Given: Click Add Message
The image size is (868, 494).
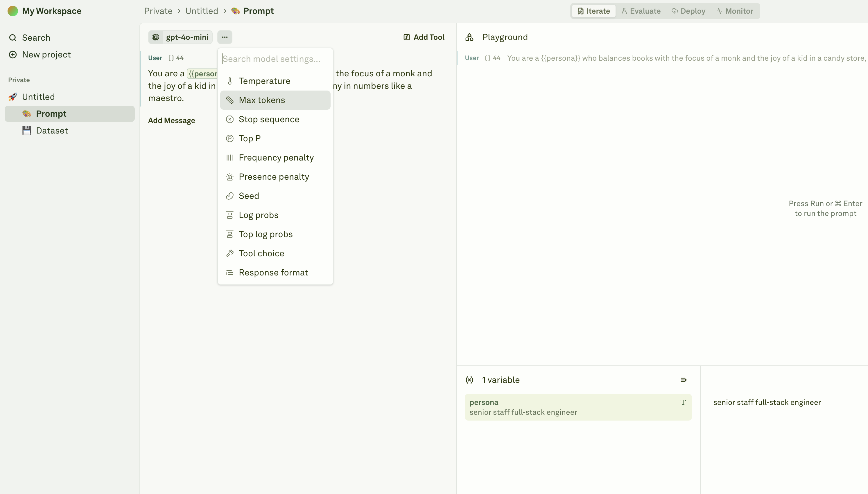Looking at the screenshot, I should [171, 120].
